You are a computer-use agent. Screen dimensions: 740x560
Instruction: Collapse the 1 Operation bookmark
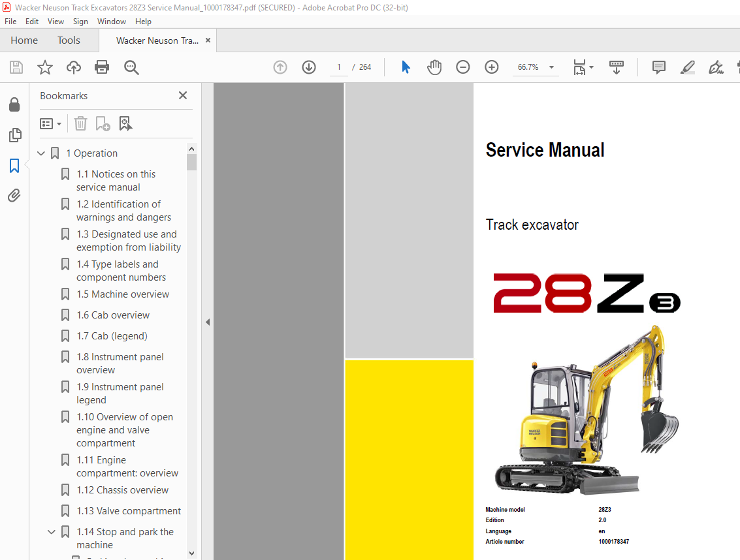tap(41, 153)
